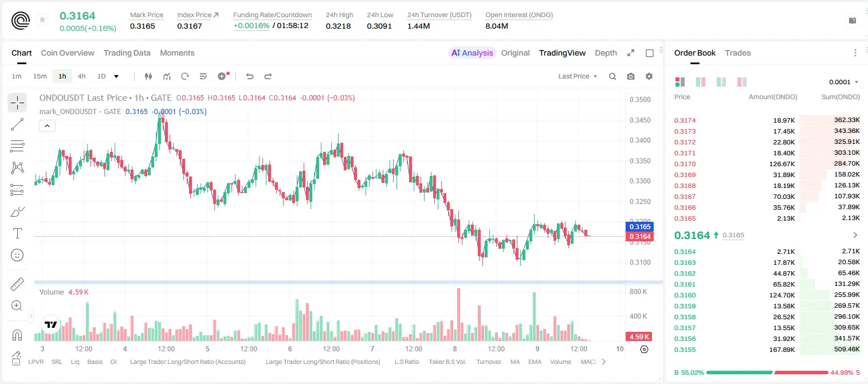Collapse the chart legend with the chevron button
Screen dimensions: 868x384
tap(47, 126)
